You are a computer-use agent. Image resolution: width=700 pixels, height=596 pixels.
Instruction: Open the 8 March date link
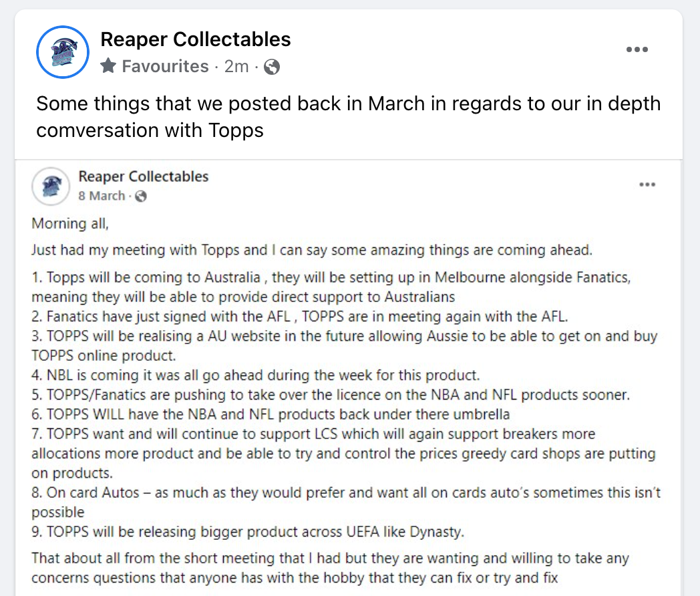point(102,196)
